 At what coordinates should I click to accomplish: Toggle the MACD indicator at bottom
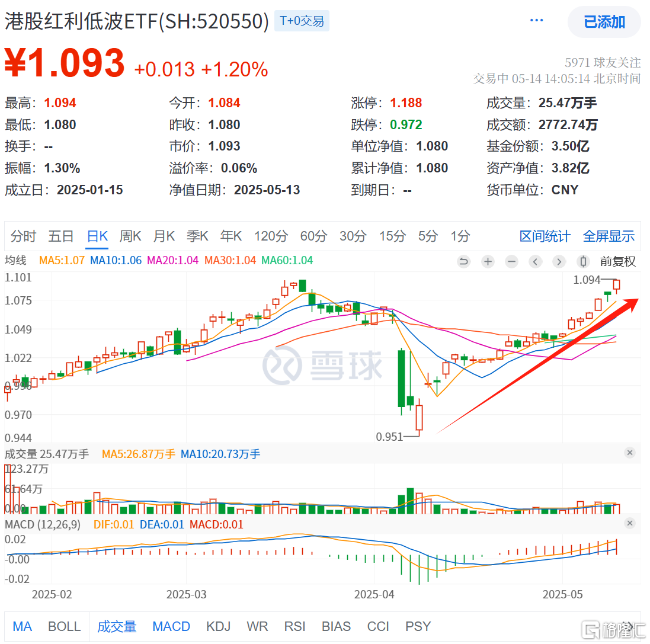click(171, 626)
